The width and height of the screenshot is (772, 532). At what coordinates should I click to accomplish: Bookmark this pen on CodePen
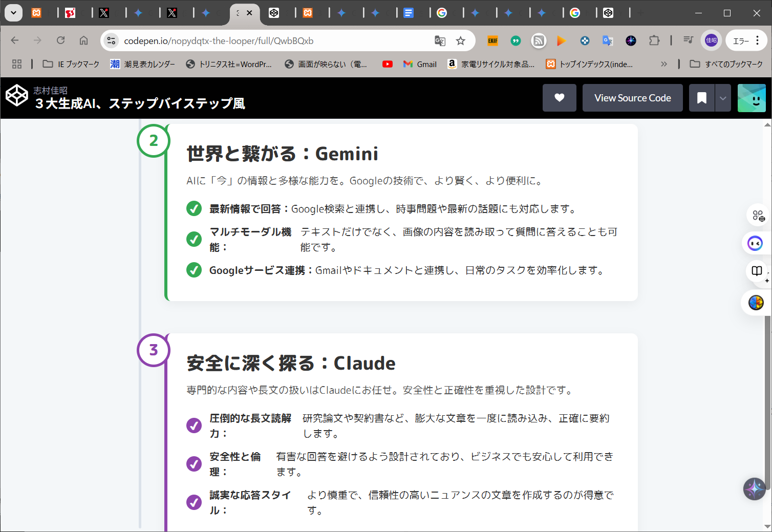coord(702,98)
